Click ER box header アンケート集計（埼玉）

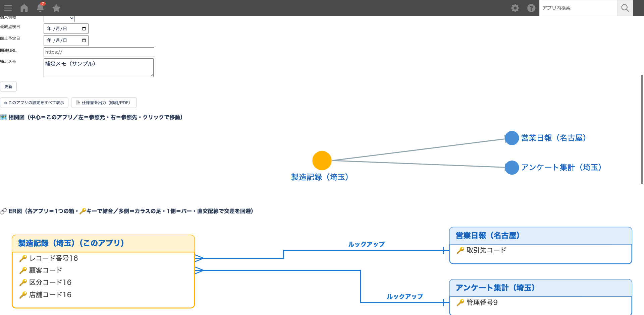(x=541, y=288)
